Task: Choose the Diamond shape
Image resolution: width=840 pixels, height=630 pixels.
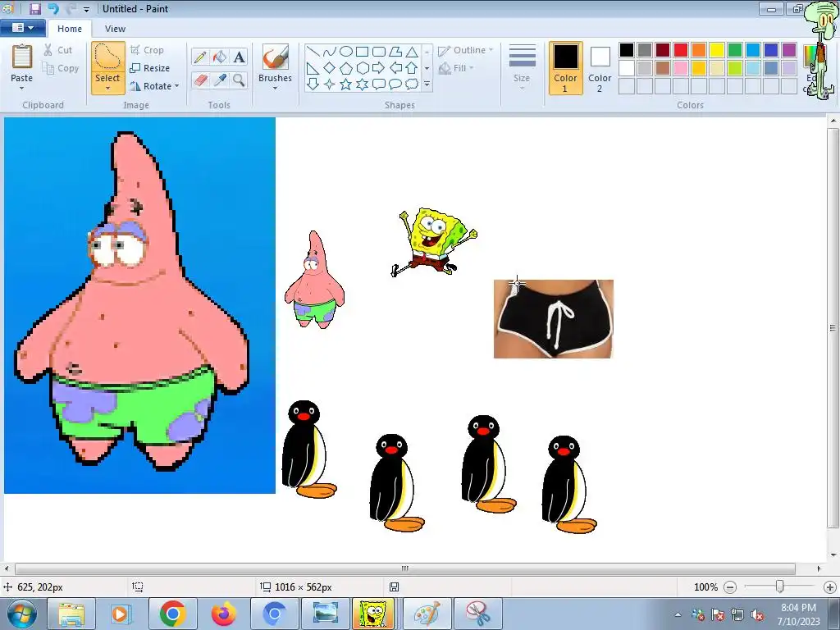Action: (x=330, y=68)
